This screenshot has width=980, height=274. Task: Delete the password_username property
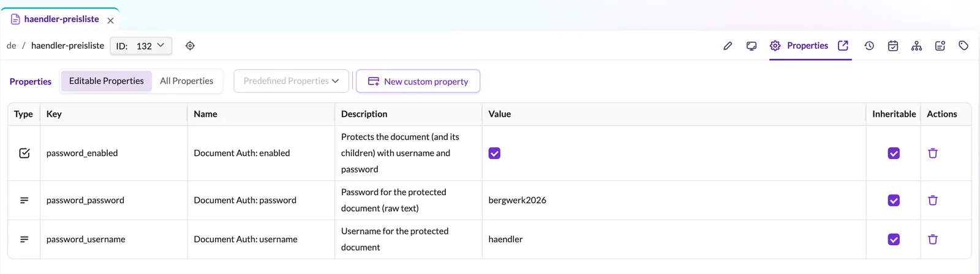tap(933, 240)
